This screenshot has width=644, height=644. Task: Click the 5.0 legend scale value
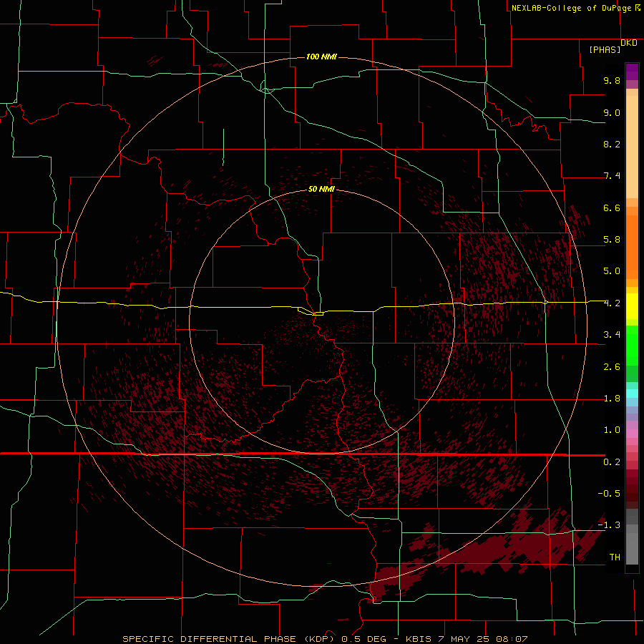[612, 271]
